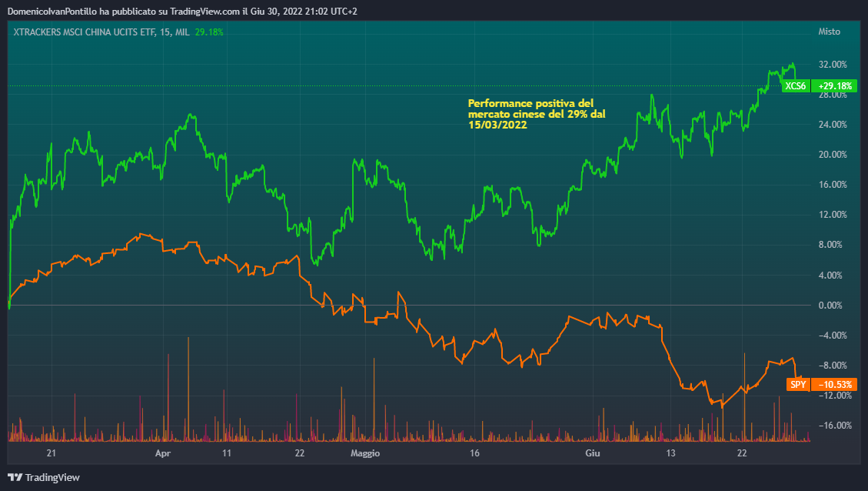Click the 4.00% axis label
Image resolution: width=868 pixels, height=491 pixels.
[830, 275]
